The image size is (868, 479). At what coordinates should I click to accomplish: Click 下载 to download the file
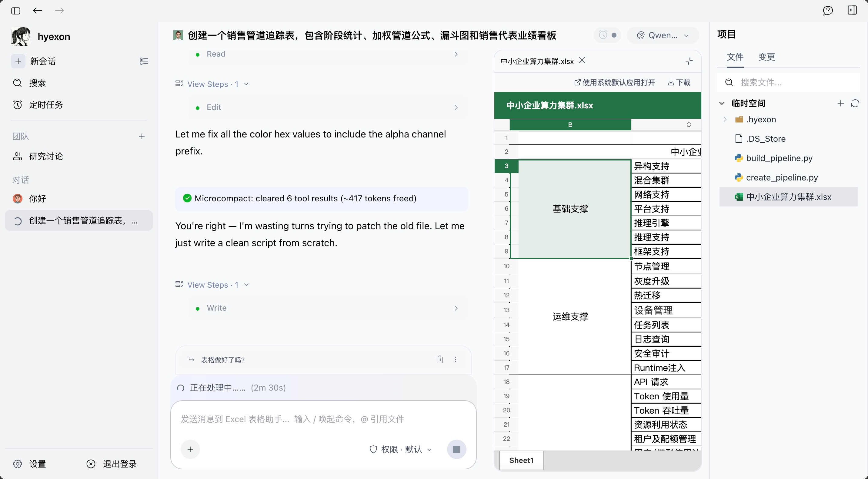click(x=679, y=83)
